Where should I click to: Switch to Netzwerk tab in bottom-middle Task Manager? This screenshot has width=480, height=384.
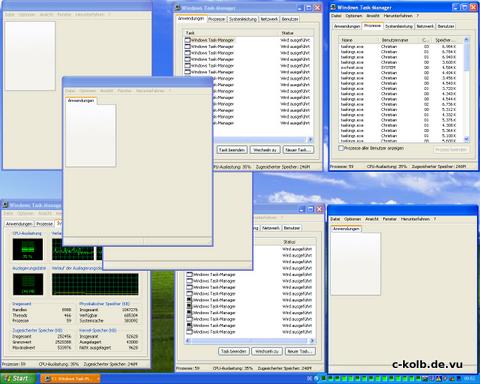271,228
